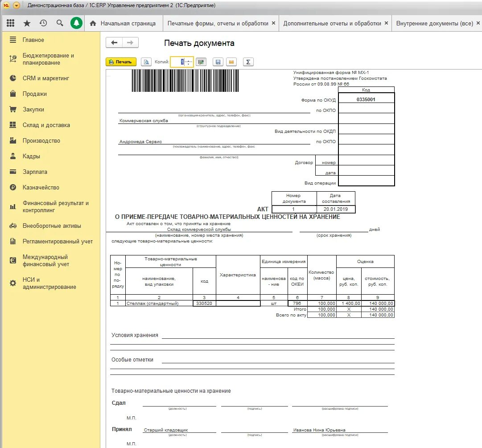482x448 pixels.
Task: Close Дополнительные отчеты и обработки tab
Action: [387, 23]
